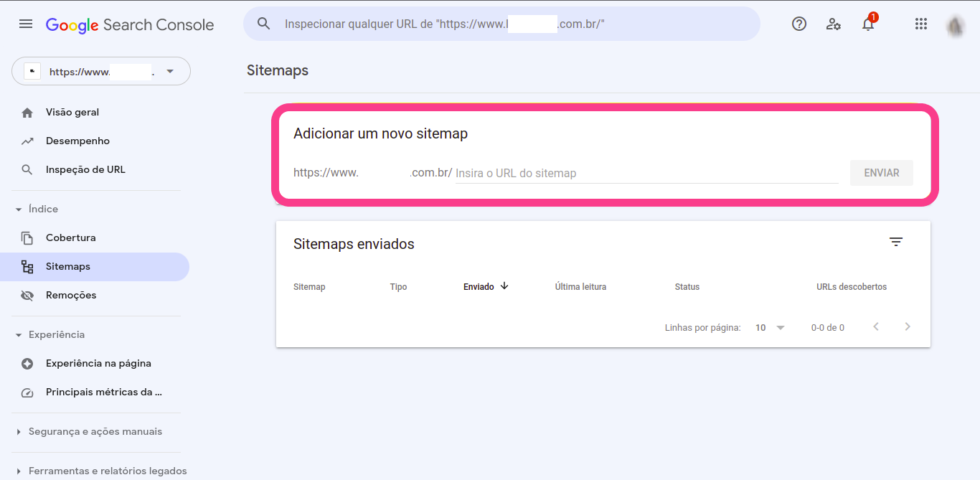Sort by Sitemap column header
Image resolution: width=980 pixels, height=480 pixels.
(x=309, y=287)
